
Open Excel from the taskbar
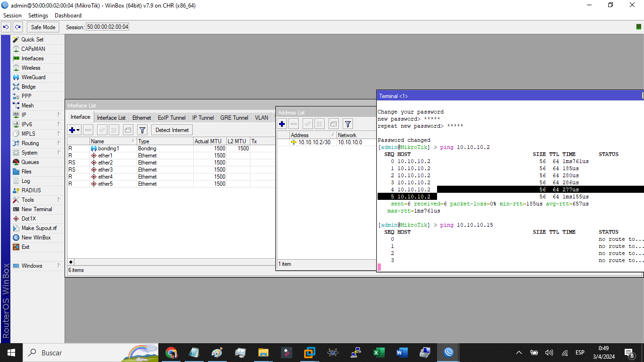[379, 353]
